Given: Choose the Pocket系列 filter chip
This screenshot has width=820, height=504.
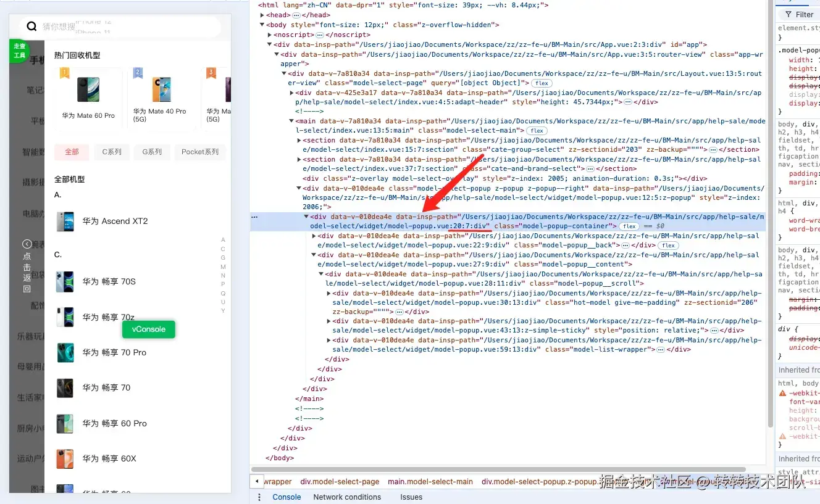Looking at the screenshot, I should coord(200,152).
